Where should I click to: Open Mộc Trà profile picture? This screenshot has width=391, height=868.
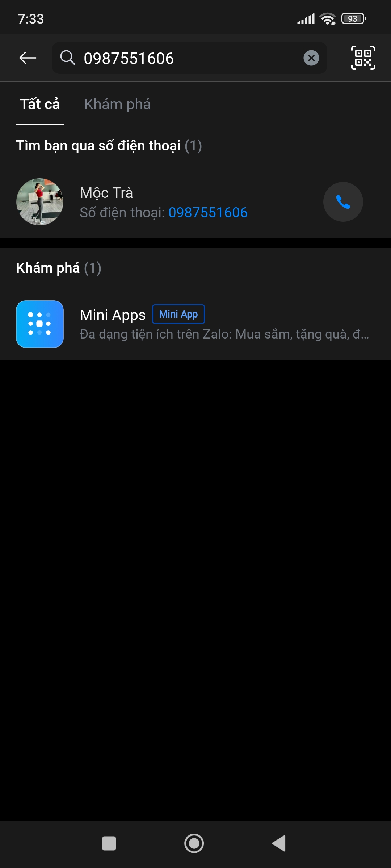click(40, 202)
